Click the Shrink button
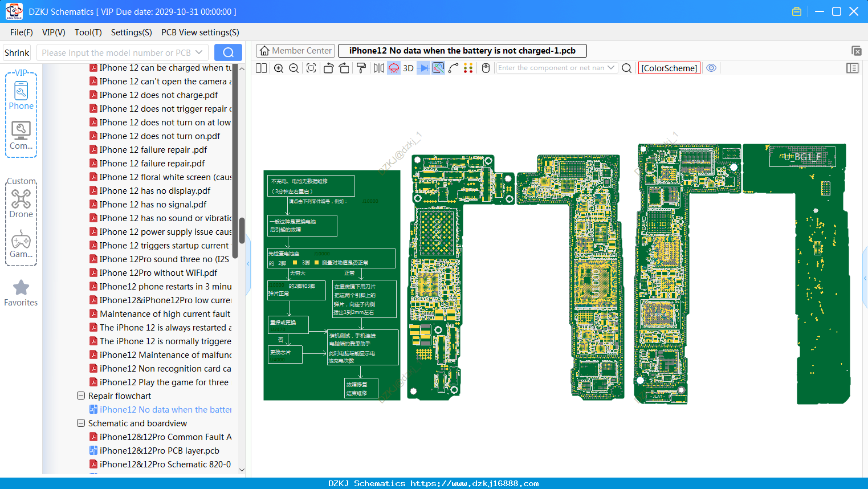 [17, 52]
